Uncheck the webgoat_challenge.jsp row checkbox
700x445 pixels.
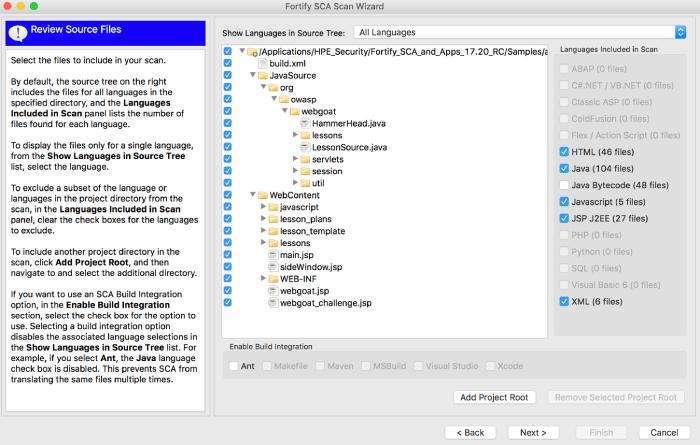tap(228, 302)
